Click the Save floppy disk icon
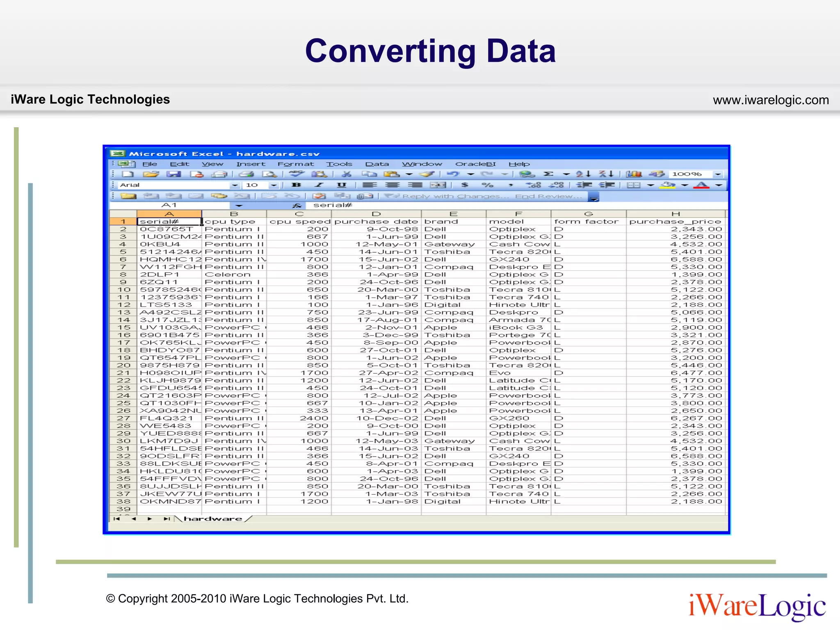The height and width of the screenshot is (630, 840). 173,174
